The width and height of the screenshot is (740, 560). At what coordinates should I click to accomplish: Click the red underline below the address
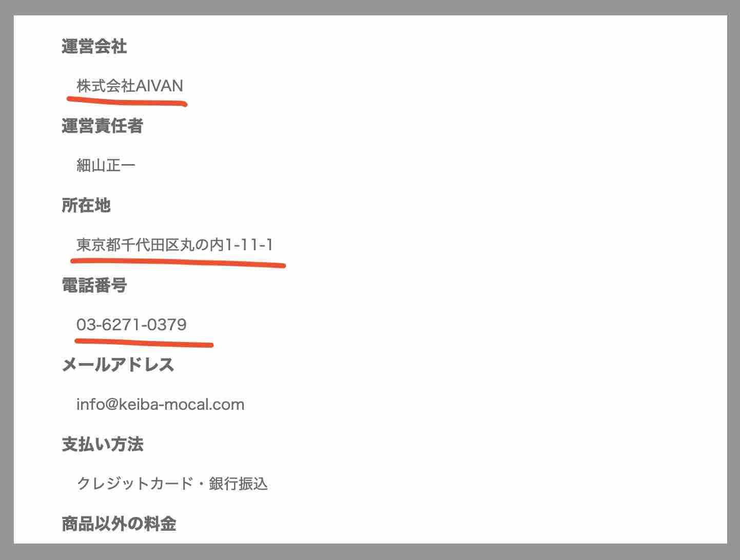tap(178, 263)
